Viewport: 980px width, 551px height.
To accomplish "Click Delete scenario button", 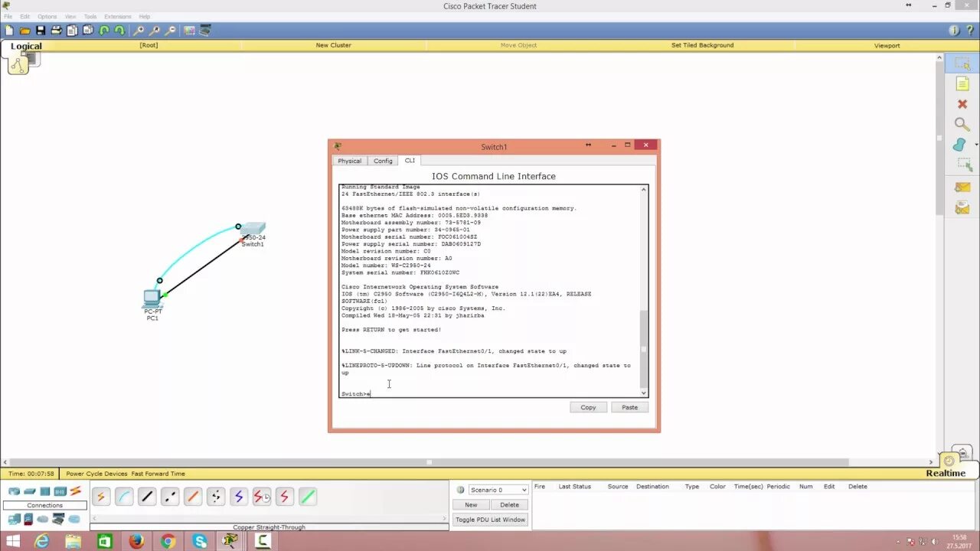I will coord(510,505).
